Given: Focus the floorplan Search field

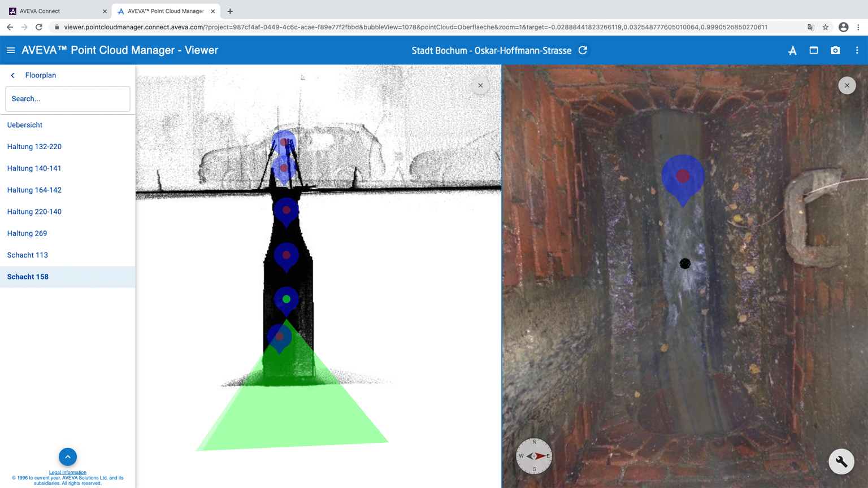Looking at the screenshot, I should [x=67, y=99].
